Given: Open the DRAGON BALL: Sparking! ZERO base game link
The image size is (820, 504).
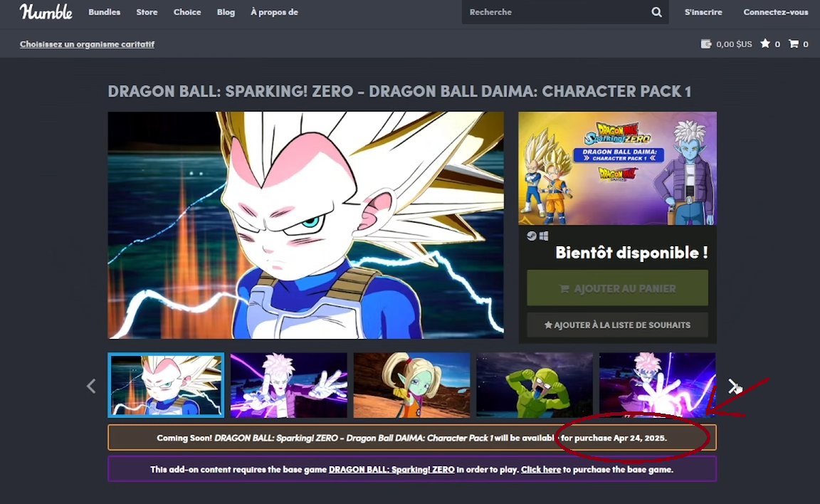Looking at the screenshot, I should 391,470.
